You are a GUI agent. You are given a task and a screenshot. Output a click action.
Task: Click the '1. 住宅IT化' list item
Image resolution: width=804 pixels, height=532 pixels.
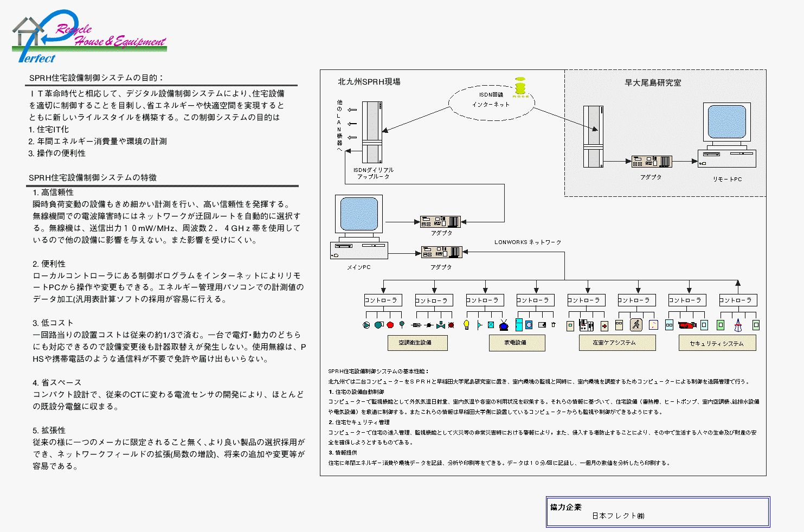click(49, 130)
